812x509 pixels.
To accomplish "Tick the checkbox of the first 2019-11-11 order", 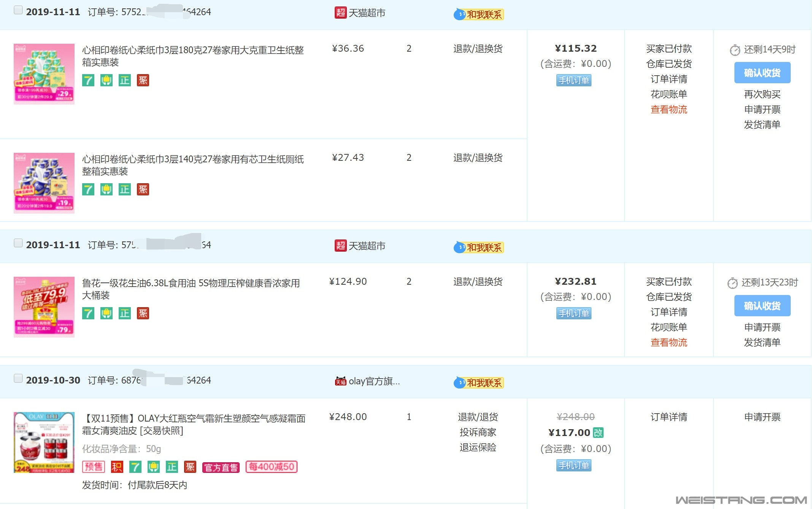I will [x=18, y=10].
